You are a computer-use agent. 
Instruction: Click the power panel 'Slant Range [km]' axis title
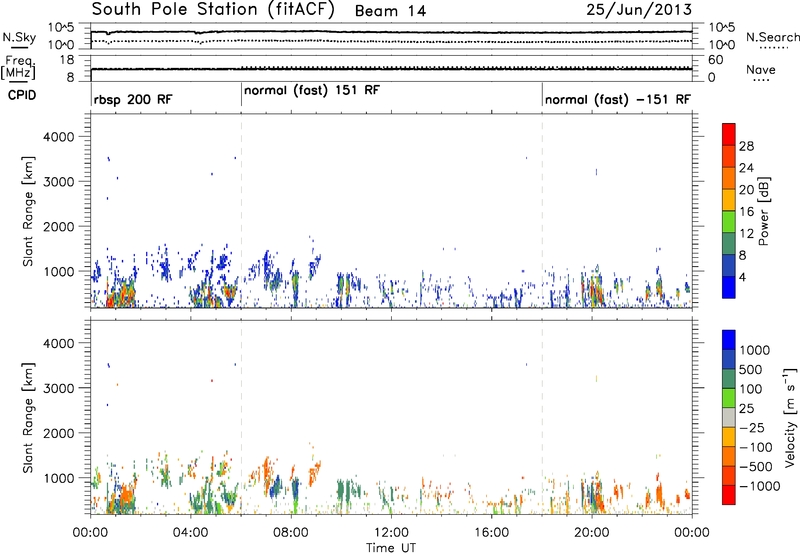[28, 211]
